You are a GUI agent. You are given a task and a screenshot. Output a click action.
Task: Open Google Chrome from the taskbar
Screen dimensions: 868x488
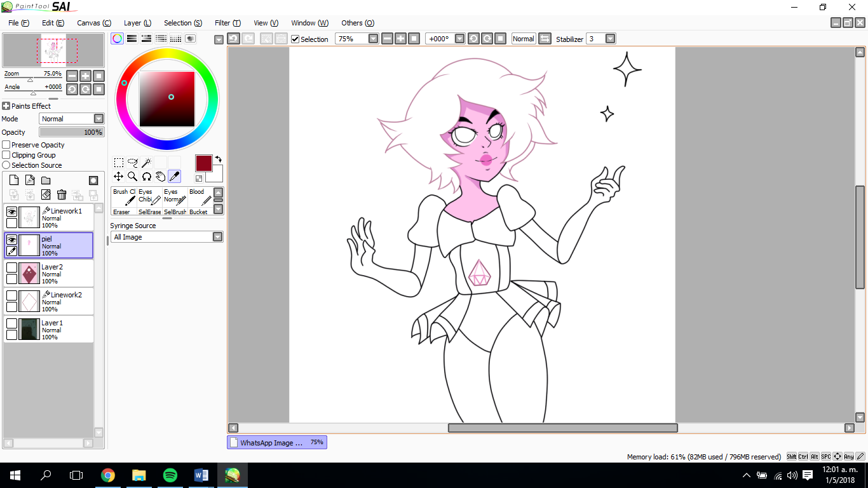click(108, 475)
